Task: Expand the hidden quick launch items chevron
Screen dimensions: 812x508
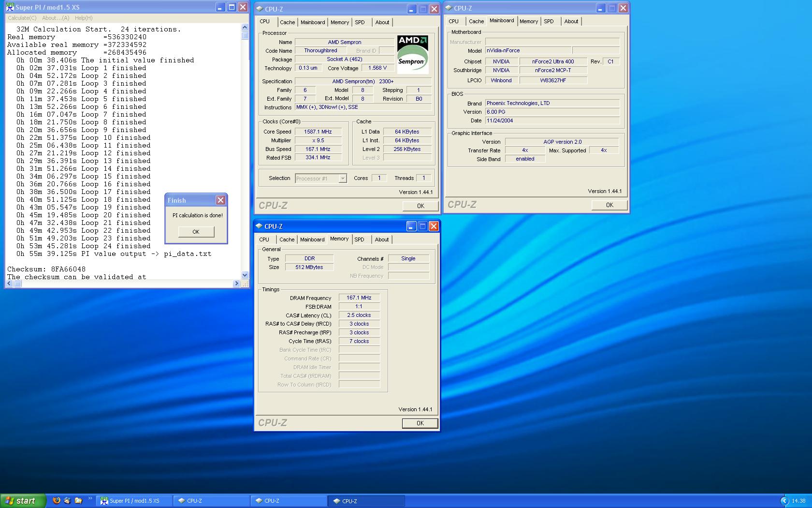Action: coord(90,498)
